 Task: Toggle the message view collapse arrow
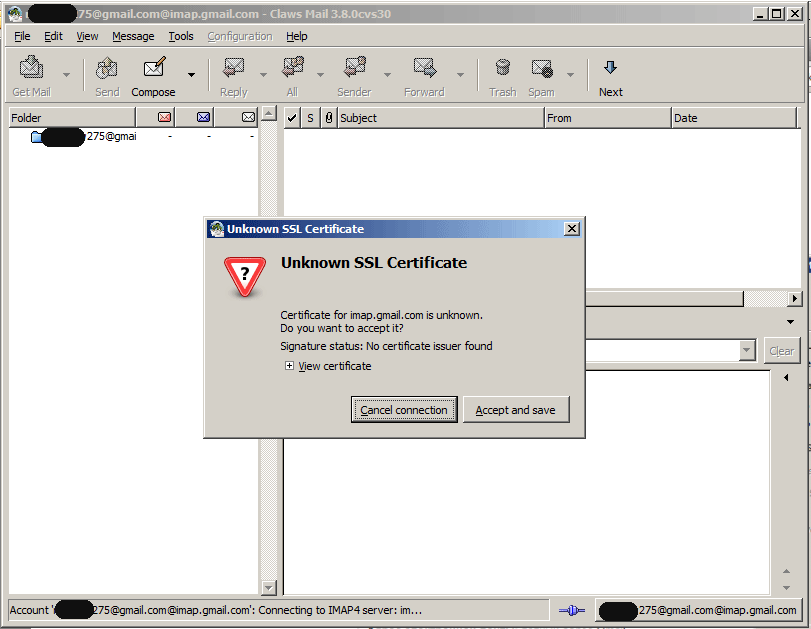(x=786, y=378)
